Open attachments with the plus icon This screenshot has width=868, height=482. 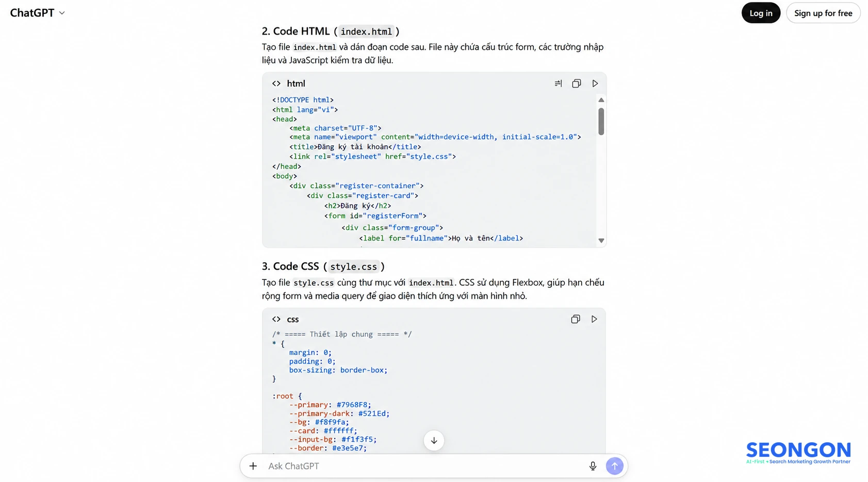tap(253, 466)
